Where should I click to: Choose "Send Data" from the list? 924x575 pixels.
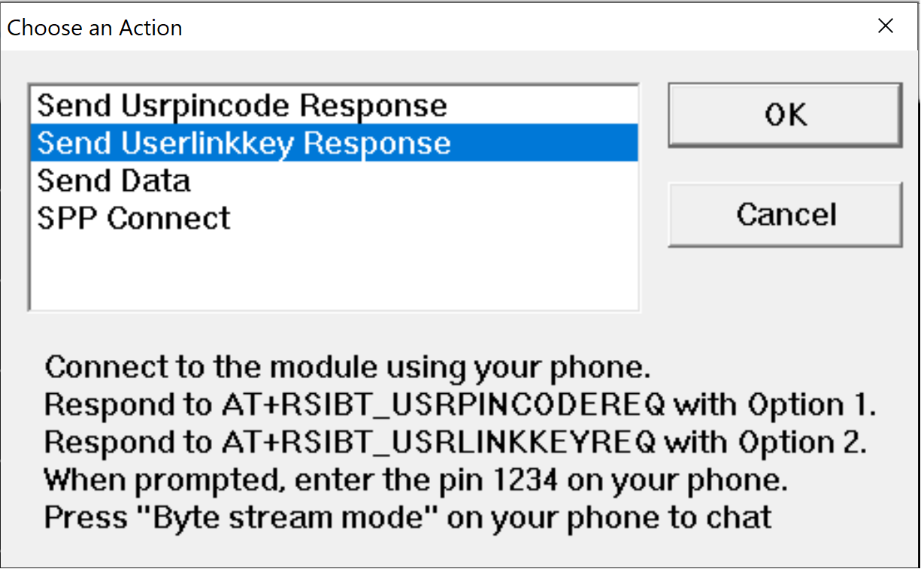[x=113, y=180]
